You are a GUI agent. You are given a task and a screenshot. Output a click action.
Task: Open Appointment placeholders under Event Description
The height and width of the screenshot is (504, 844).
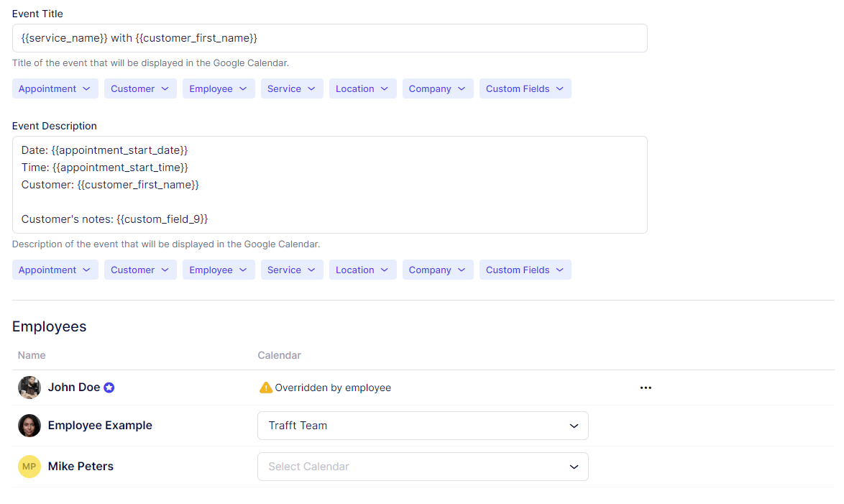pos(55,270)
